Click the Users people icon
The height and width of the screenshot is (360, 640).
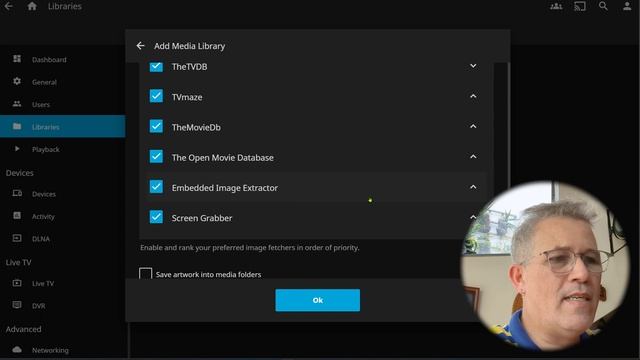(17, 104)
